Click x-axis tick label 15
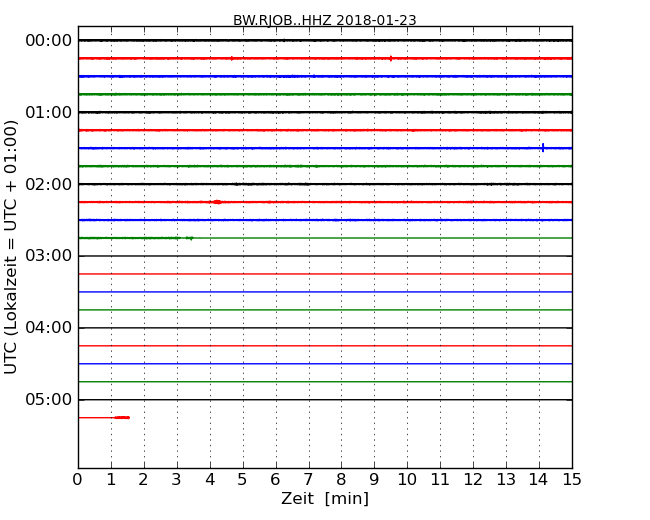This screenshot has width=650, height=520. (572, 479)
